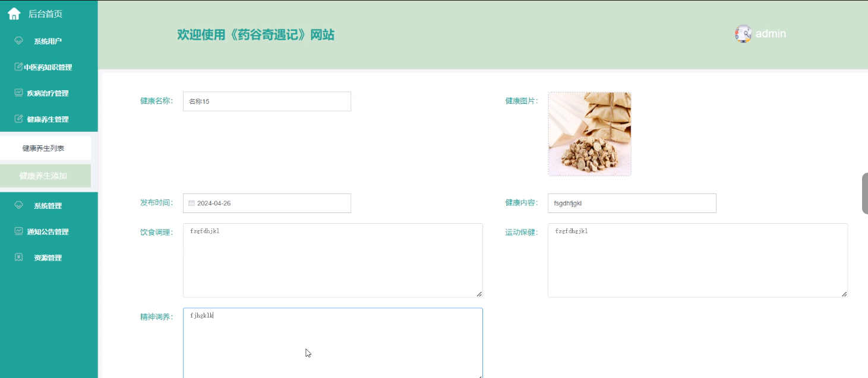This screenshot has height=378, width=868.
Task: Click the 健康内容 input field
Action: click(x=632, y=203)
